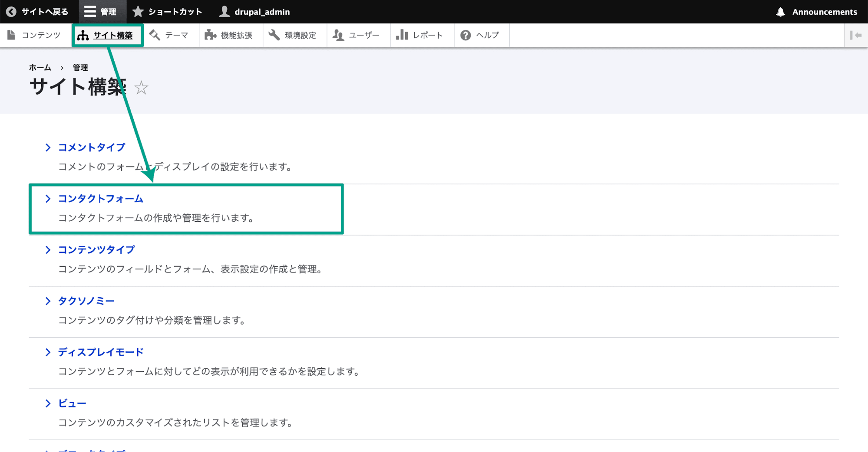Image resolution: width=868 pixels, height=452 pixels.
Task: Click the description コンテンツのタグ付けや分類を管理します。
Action: coord(152,320)
